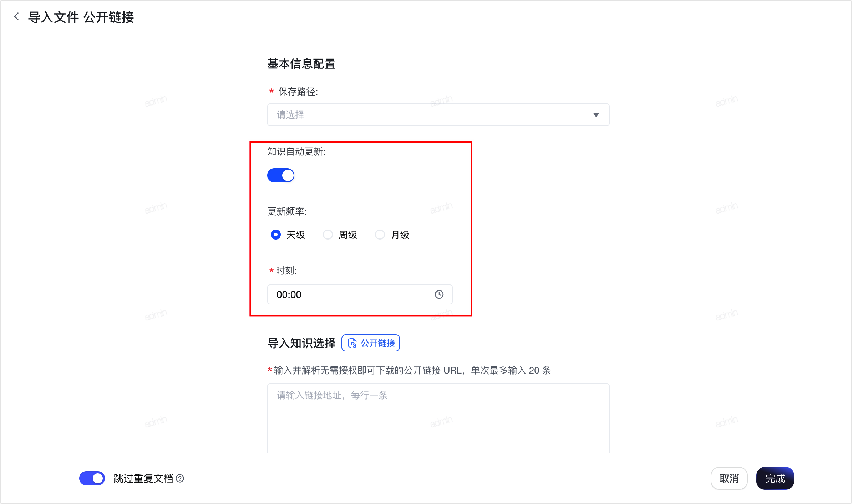Choose the 周级 radio option
The height and width of the screenshot is (504, 852).
[328, 235]
